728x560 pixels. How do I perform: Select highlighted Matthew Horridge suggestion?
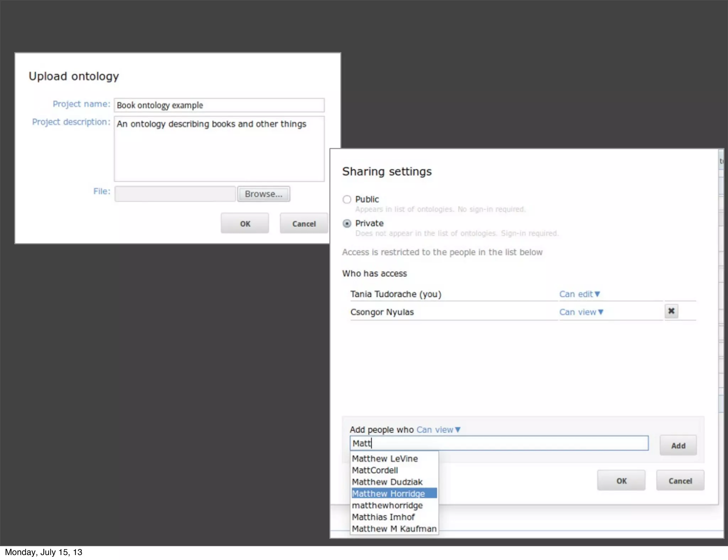(389, 494)
